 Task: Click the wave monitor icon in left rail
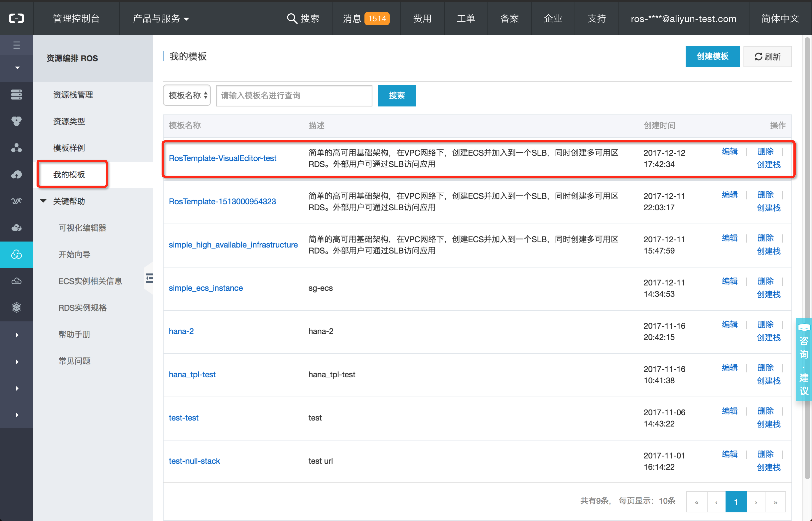pyautogui.click(x=17, y=201)
